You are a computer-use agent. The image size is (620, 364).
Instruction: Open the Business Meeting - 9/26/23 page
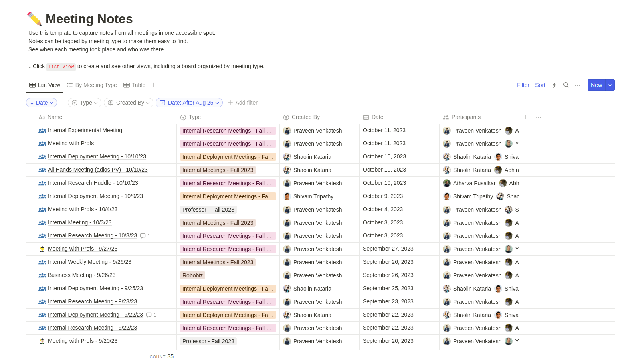coord(81,275)
